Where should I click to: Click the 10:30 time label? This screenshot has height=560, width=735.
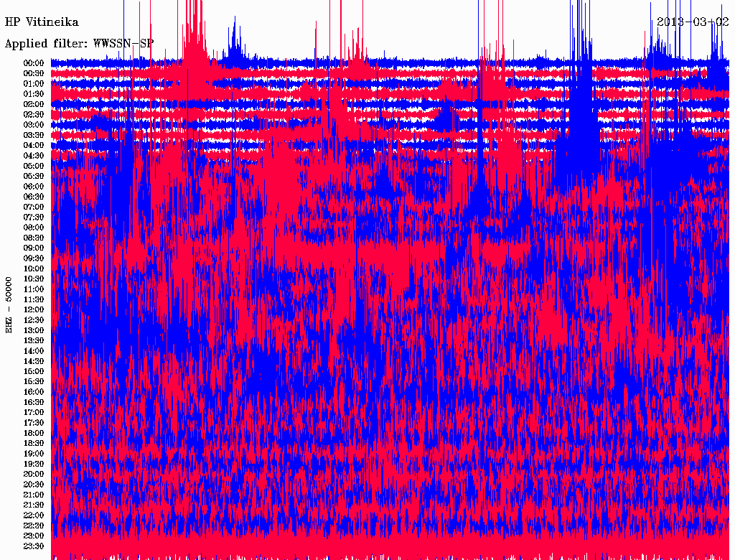[34, 279]
